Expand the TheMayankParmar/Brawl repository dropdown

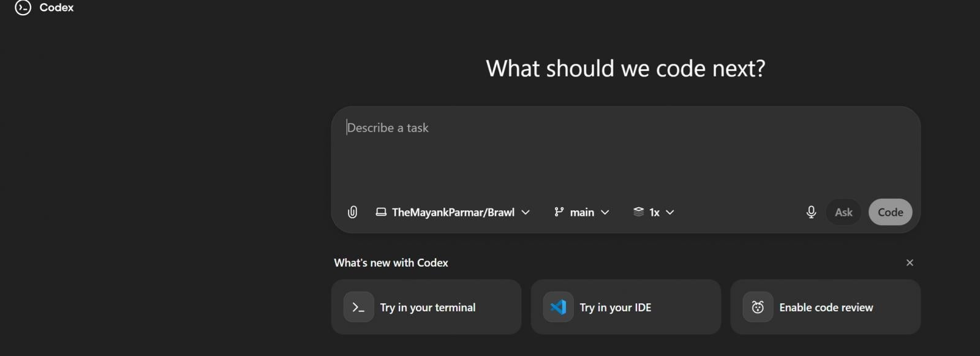[526, 212]
